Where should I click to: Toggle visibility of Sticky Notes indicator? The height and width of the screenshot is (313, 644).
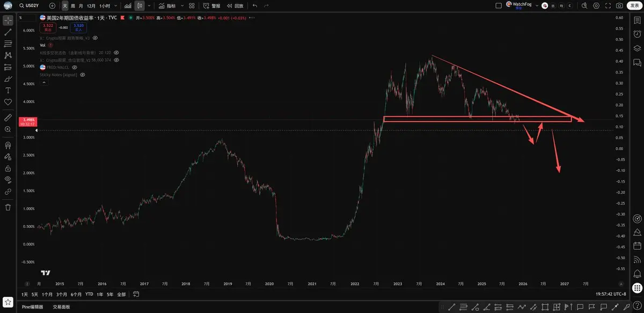point(82,75)
